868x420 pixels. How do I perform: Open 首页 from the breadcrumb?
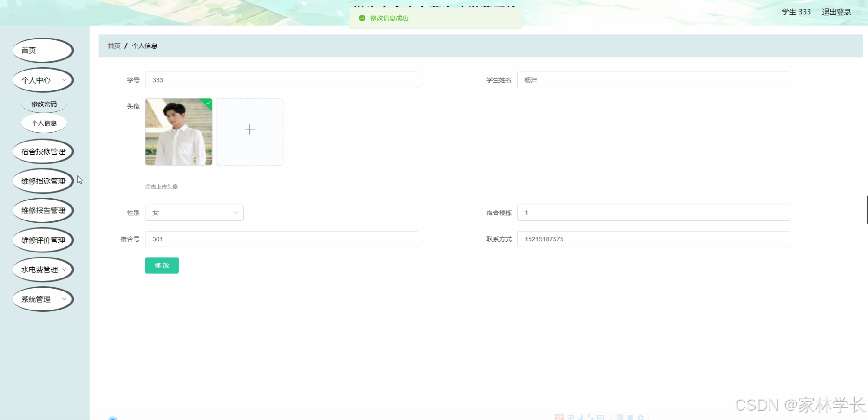113,45
